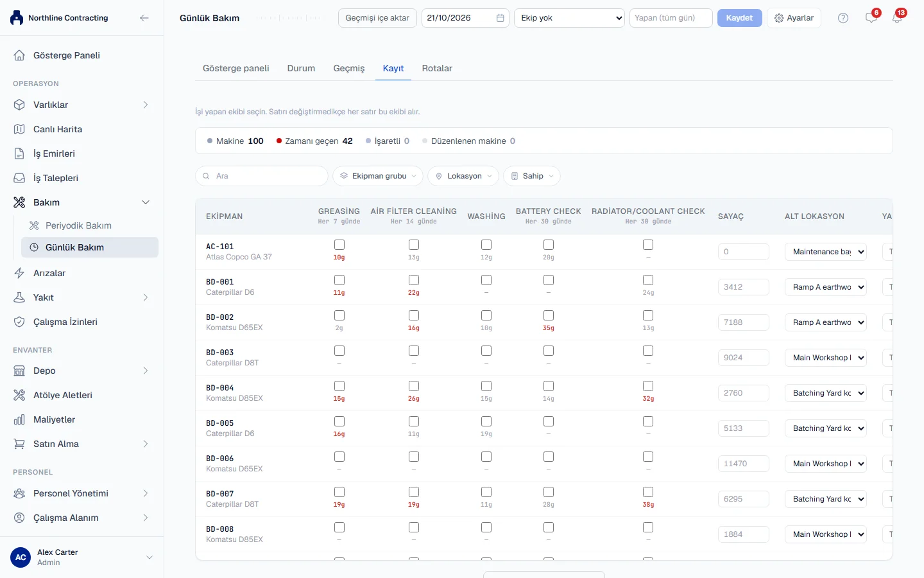Click the Yakıt fuel pump icon
Screen dimensions: 924x578
click(19, 297)
